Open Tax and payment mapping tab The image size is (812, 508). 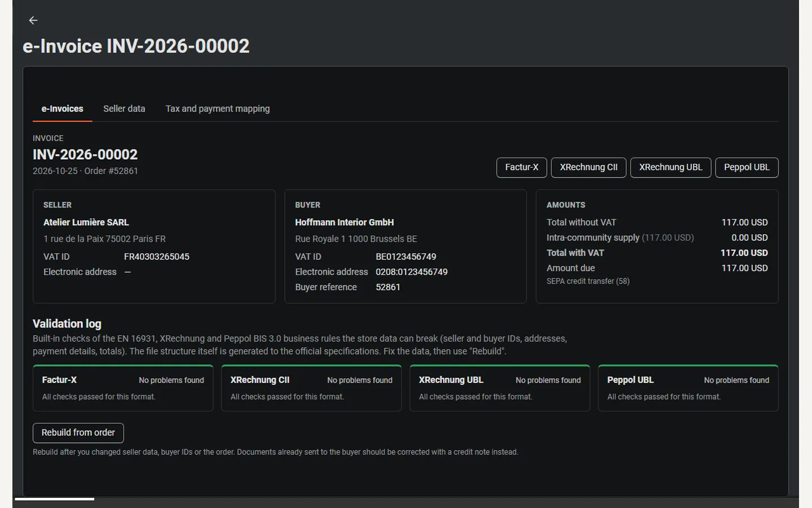point(218,108)
